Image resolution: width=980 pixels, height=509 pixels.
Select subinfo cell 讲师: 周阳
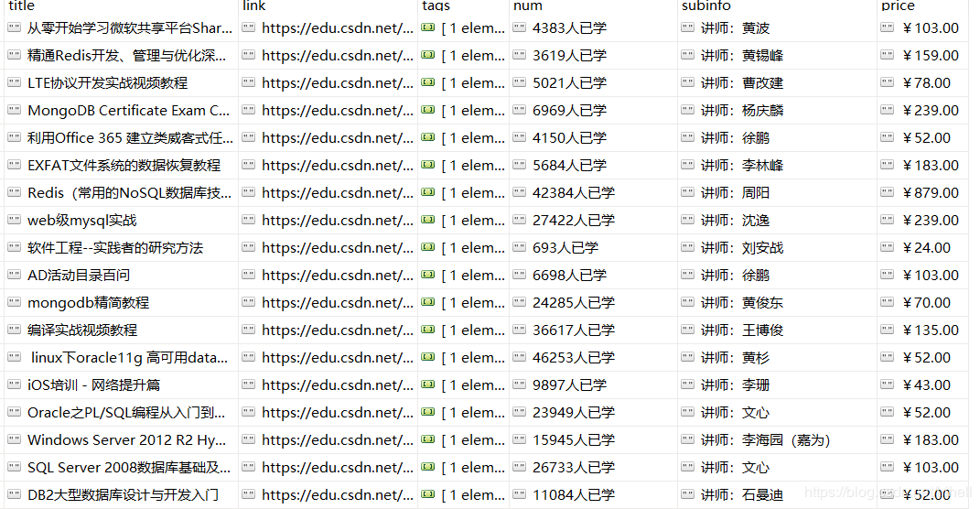[778, 192]
